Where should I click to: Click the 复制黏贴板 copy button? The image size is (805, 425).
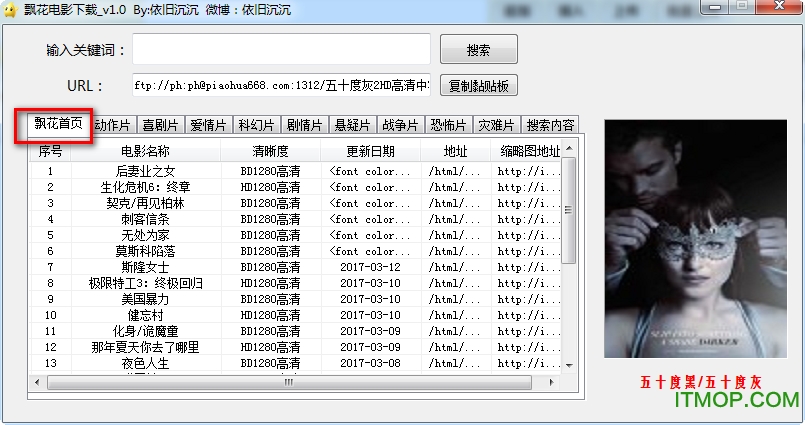[x=478, y=85]
